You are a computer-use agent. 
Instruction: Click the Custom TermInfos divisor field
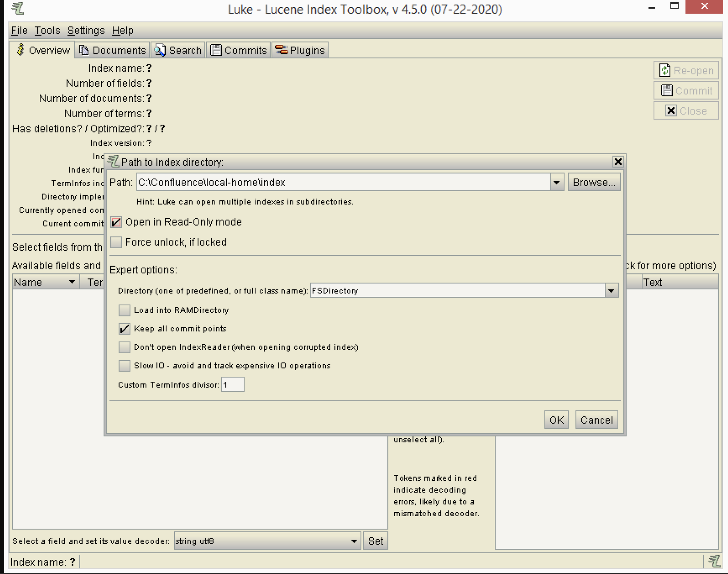point(233,385)
